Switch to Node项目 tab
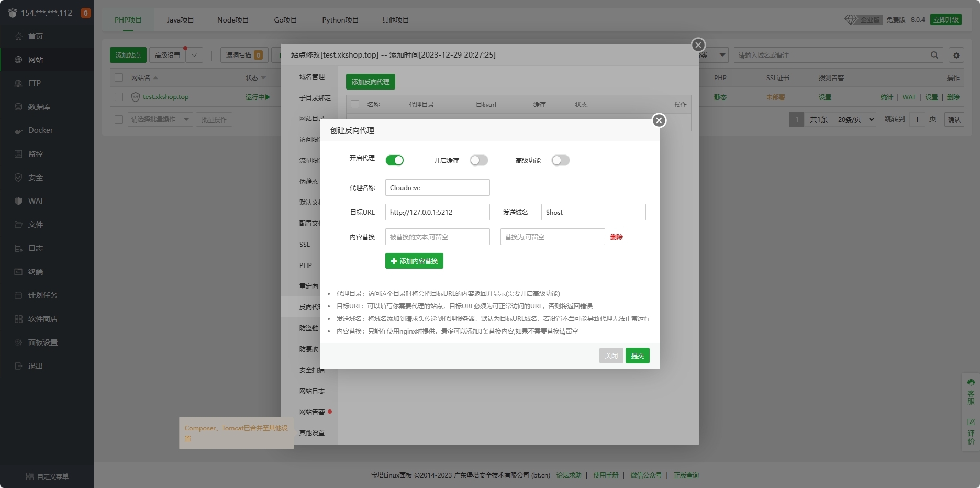 tap(233, 20)
